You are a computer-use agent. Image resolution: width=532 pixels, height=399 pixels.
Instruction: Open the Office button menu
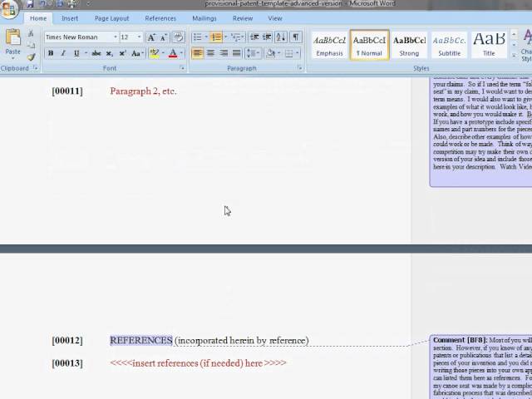9,9
